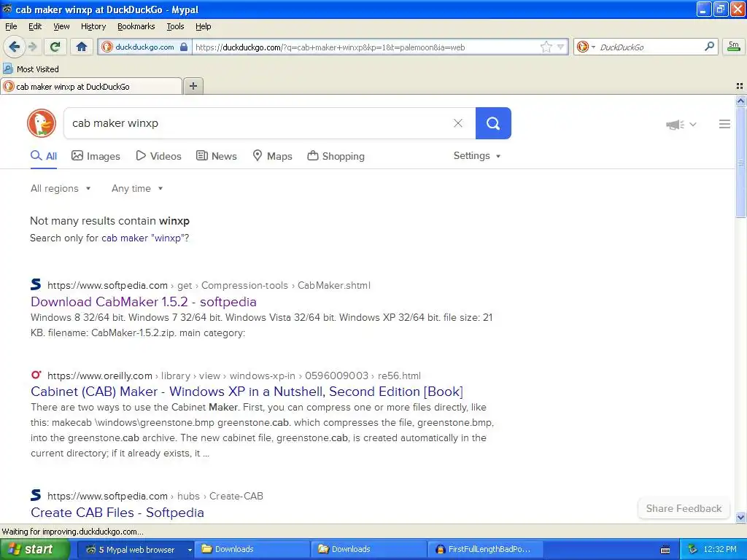Image resolution: width=747 pixels, height=560 pixels.
Task: Open the View menu
Action: (61, 26)
